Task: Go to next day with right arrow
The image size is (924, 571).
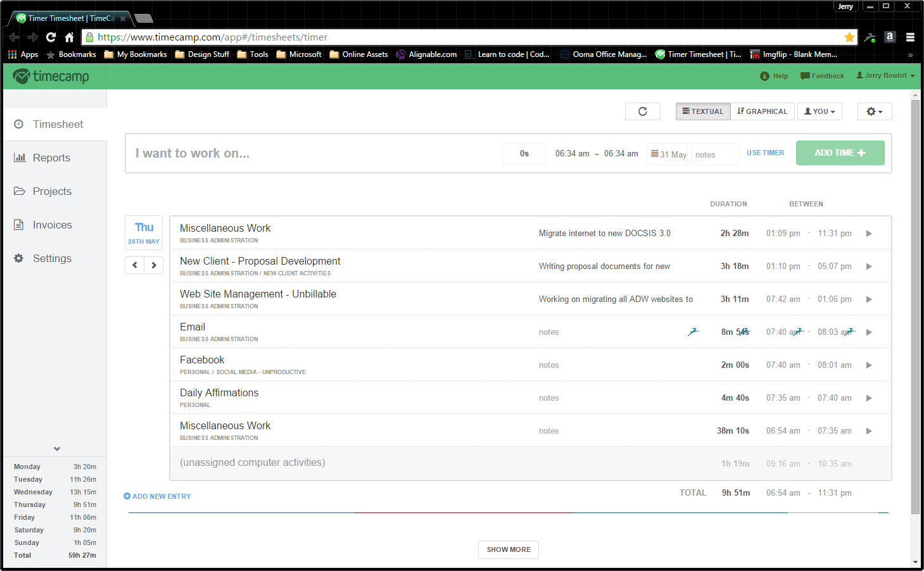Action: [x=154, y=265]
